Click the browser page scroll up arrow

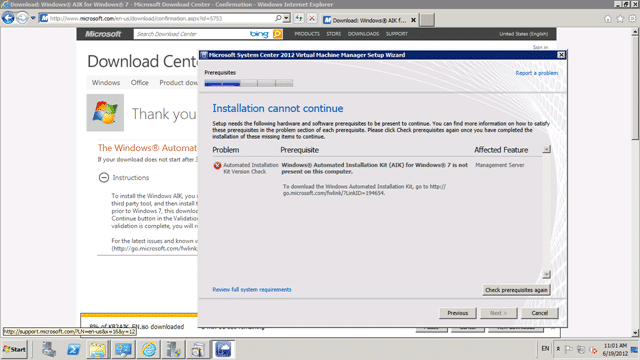635,32
